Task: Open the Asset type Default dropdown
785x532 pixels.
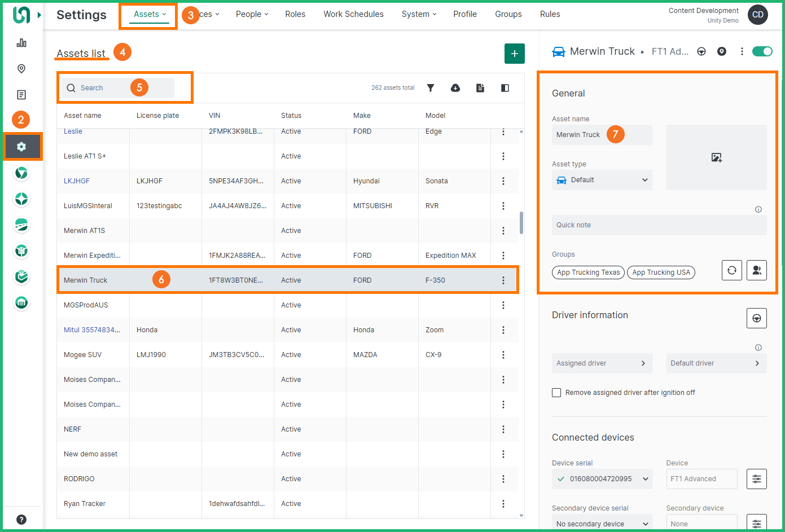Action: (602, 180)
